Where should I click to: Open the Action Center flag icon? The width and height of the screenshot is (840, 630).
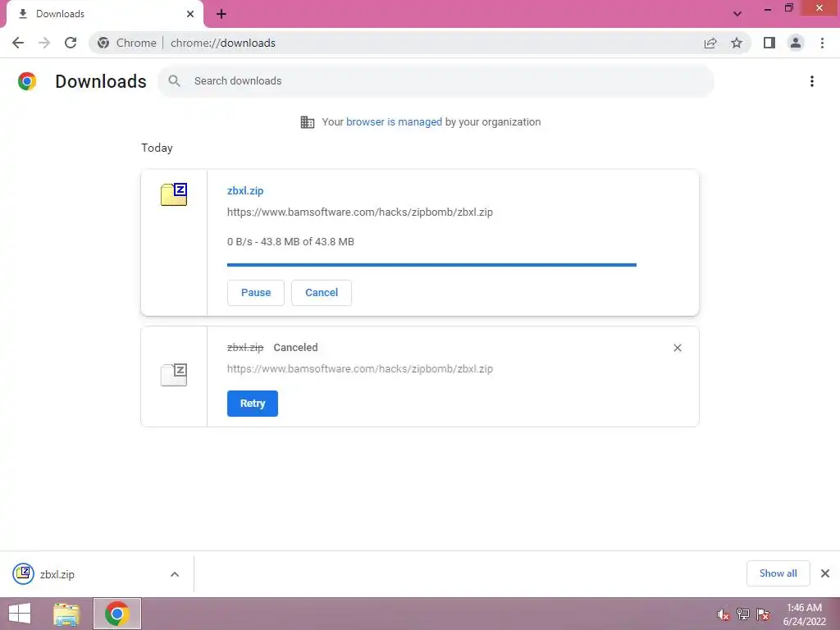[763, 614]
